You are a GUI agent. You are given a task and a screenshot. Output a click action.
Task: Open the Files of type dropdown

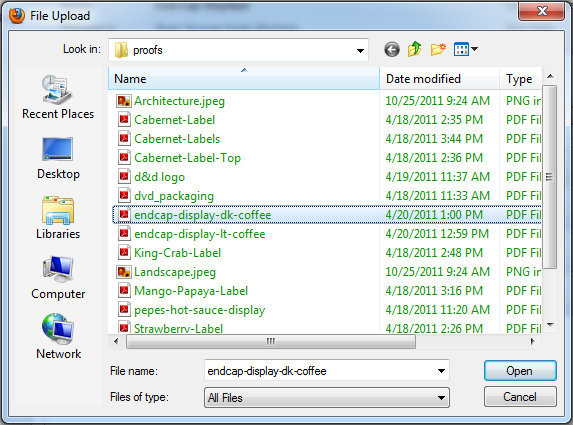click(x=327, y=398)
